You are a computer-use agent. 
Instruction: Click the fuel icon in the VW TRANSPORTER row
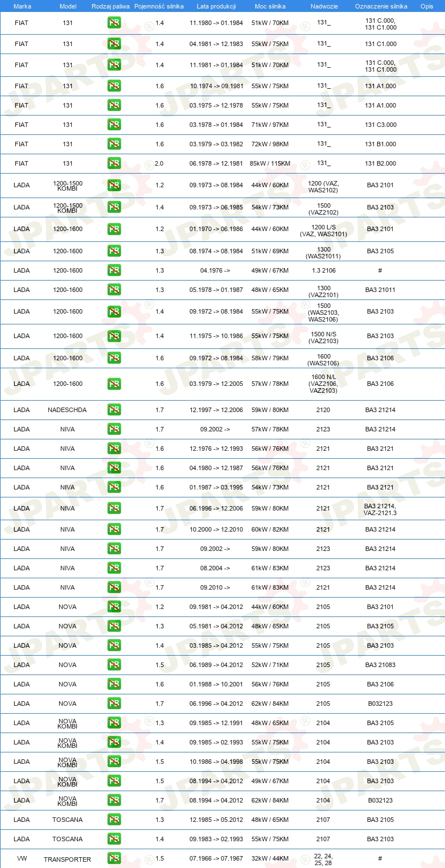[x=114, y=859]
